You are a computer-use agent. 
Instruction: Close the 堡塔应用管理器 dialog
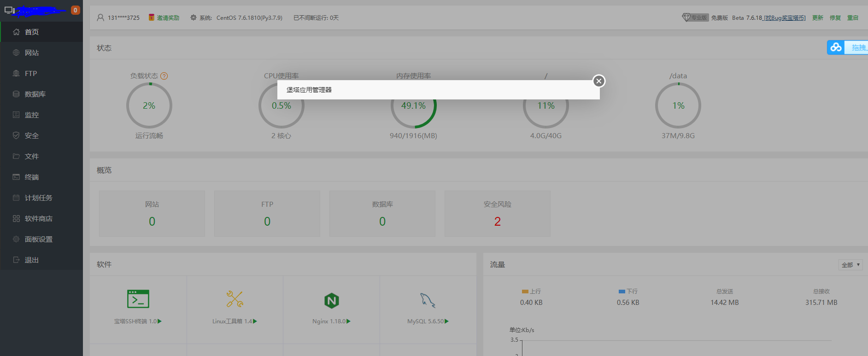pyautogui.click(x=598, y=81)
